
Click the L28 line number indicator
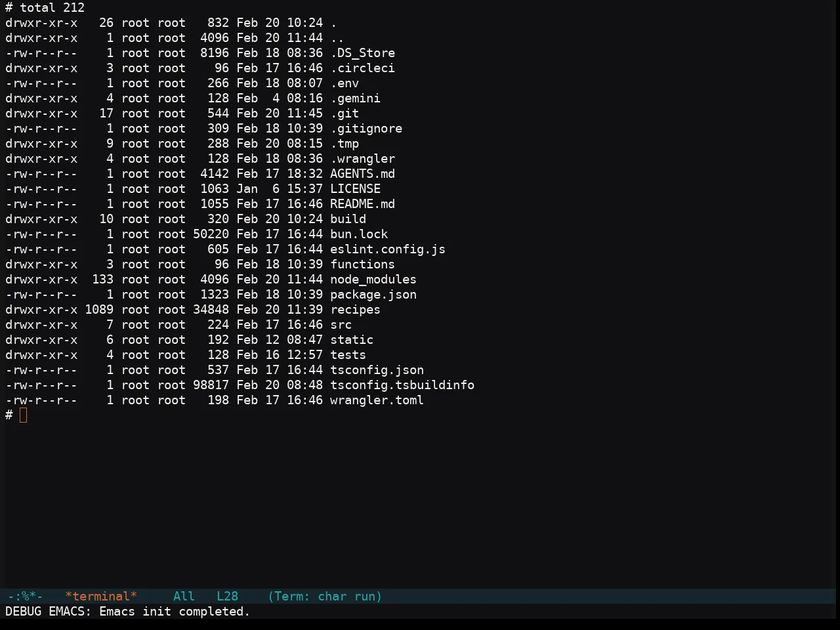coord(228,597)
